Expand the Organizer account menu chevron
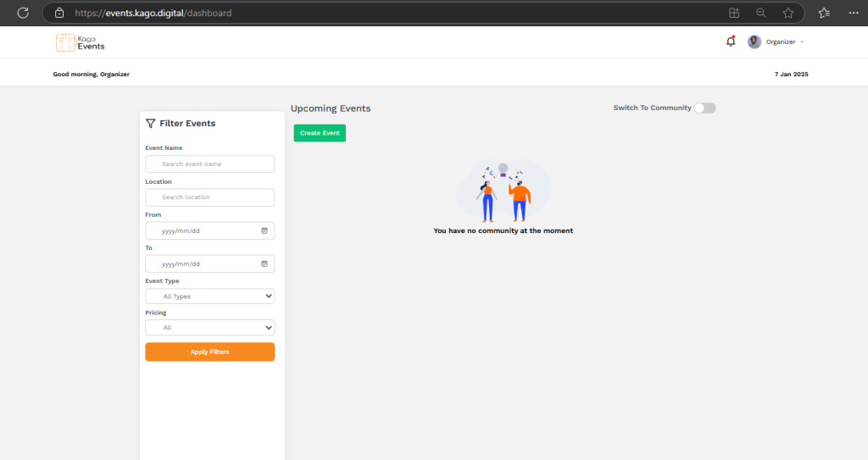This screenshot has width=868, height=460. [x=802, y=42]
